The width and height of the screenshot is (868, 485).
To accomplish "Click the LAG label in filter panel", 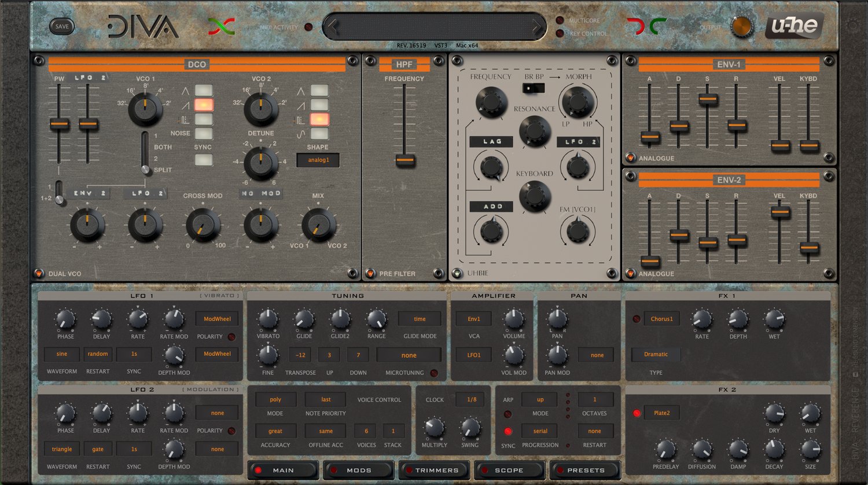I will click(492, 141).
